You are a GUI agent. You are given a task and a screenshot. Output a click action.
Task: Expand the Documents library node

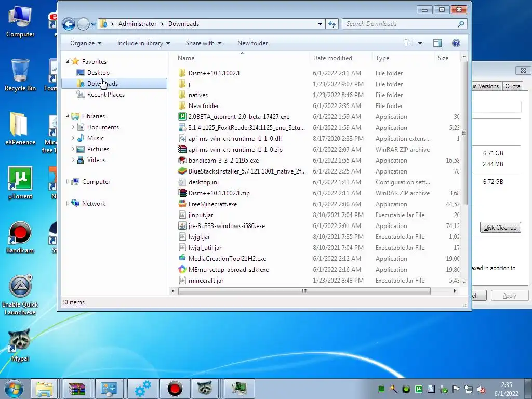pos(73,127)
